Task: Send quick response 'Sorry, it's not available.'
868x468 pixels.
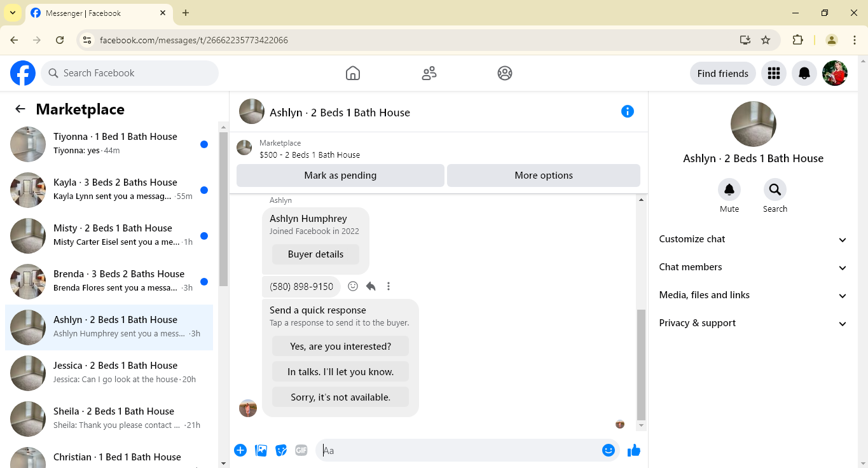Action: point(341,397)
